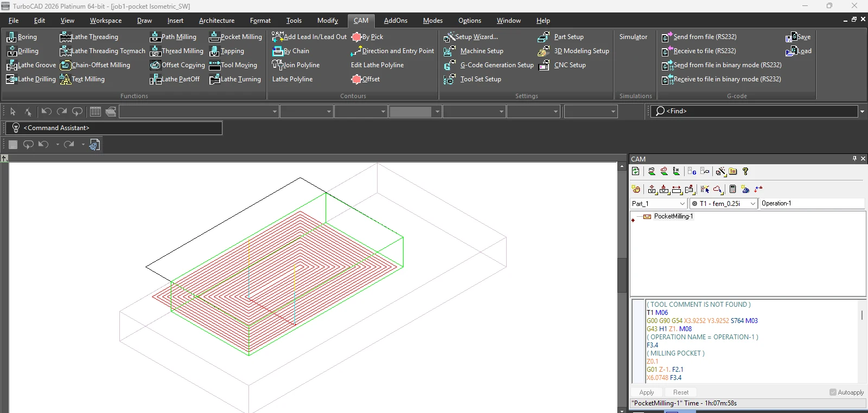
Task: Click the calculator icon in CAM panel
Action: [732, 189]
